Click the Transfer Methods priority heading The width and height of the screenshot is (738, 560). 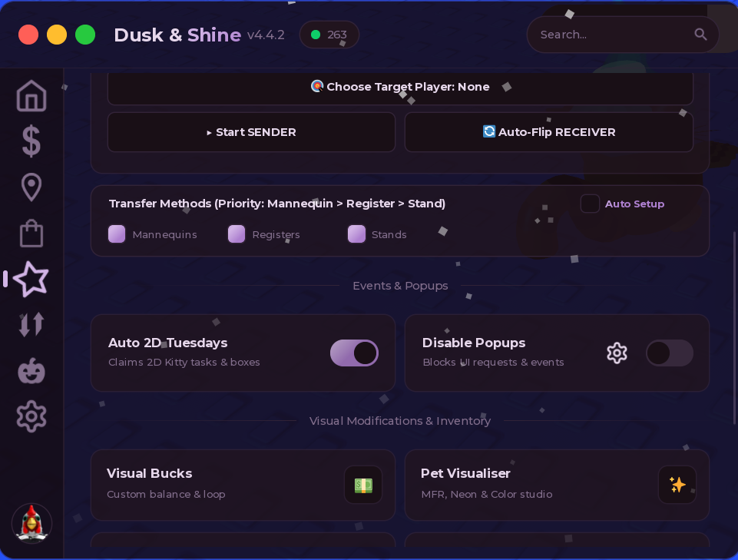[x=277, y=204]
